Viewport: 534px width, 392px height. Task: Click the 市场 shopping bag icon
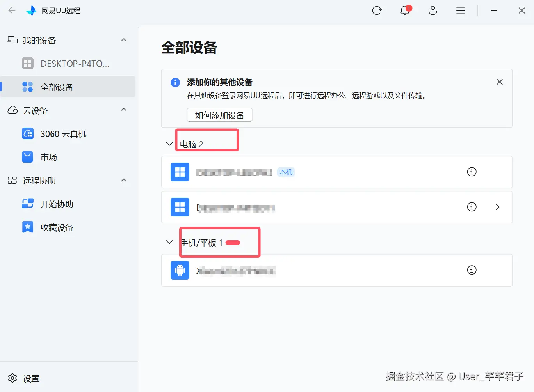(x=28, y=157)
